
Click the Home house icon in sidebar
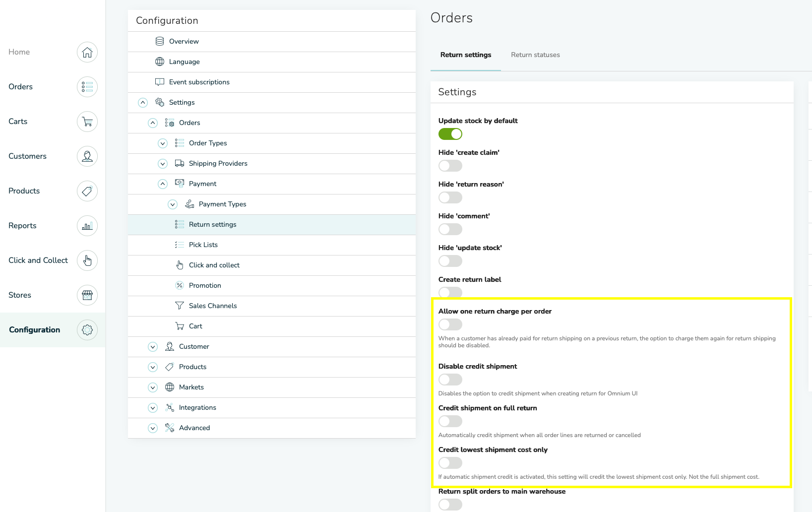[87, 52]
